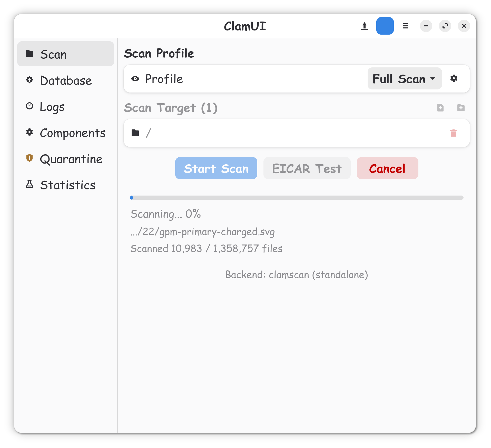Click the blue square header button
The width and height of the screenshot is (491, 448).
coord(385,26)
